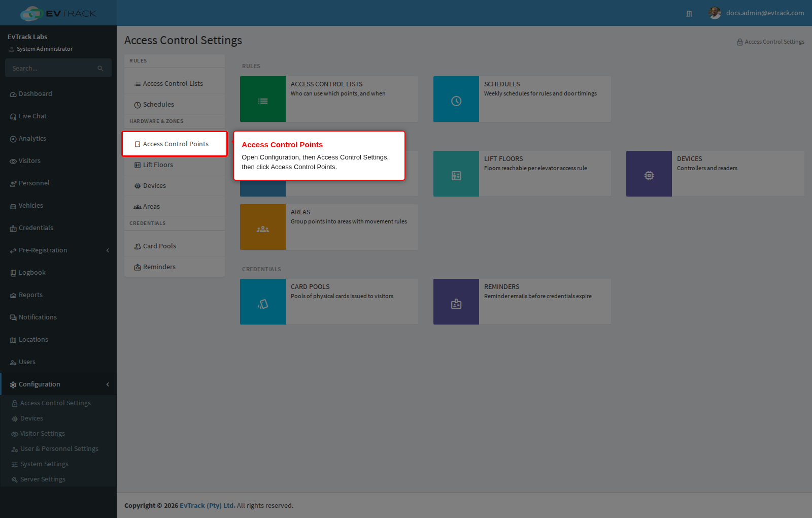812x518 pixels.
Task: Go to Analytics in the sidebar
Action: click(58, 139)
